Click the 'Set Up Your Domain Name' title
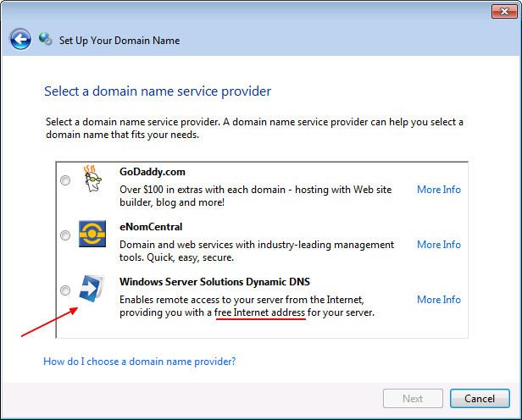This screenshot has width=522, height=420. 119,40
